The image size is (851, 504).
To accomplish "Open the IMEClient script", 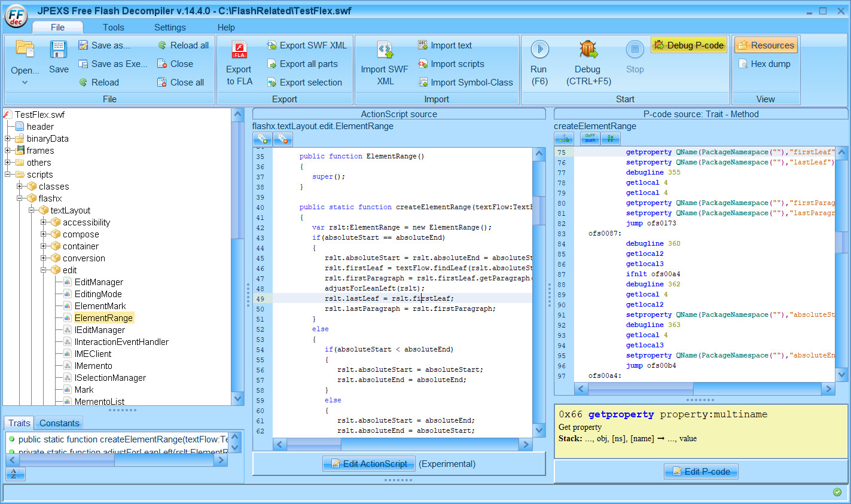I will [93, 354].
